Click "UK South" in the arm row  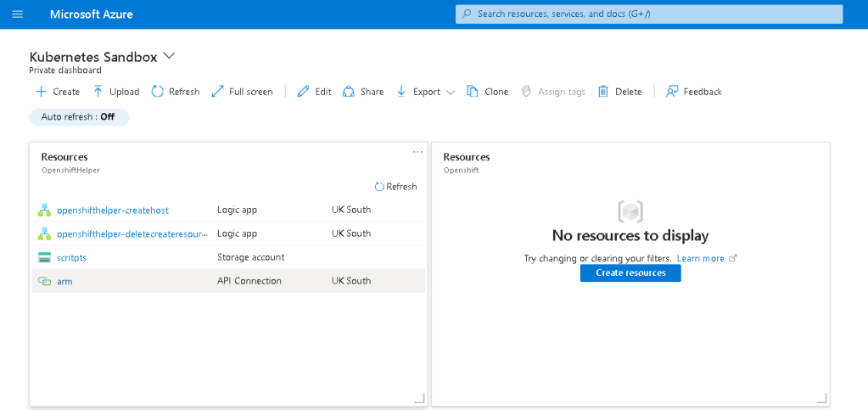351,281
